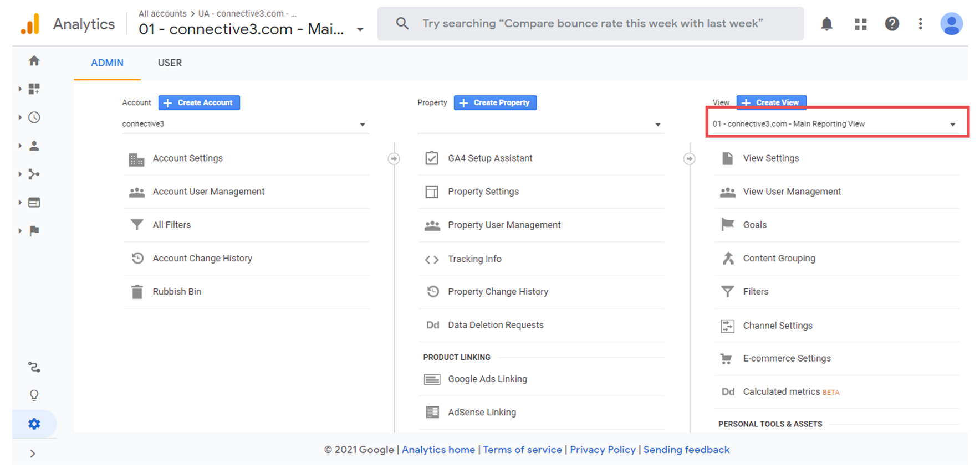980x474 pixels.
Task: Open the View dropdown Main Reporting View
Action: pos(836,124)
